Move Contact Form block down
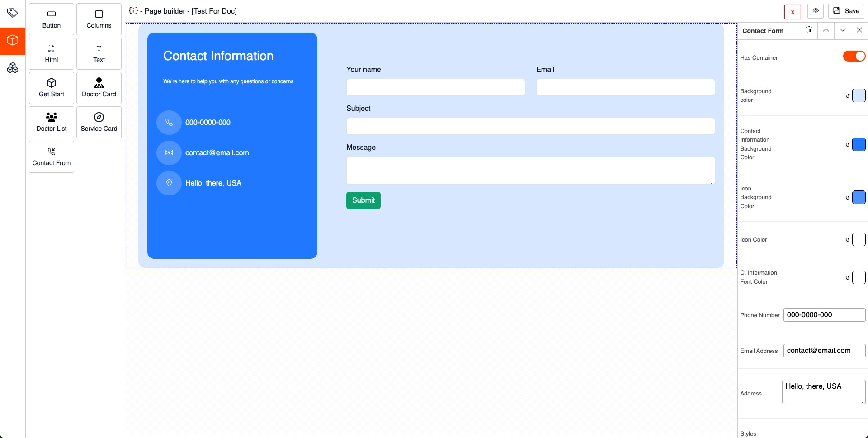868x438 pixels. (843, 30)
